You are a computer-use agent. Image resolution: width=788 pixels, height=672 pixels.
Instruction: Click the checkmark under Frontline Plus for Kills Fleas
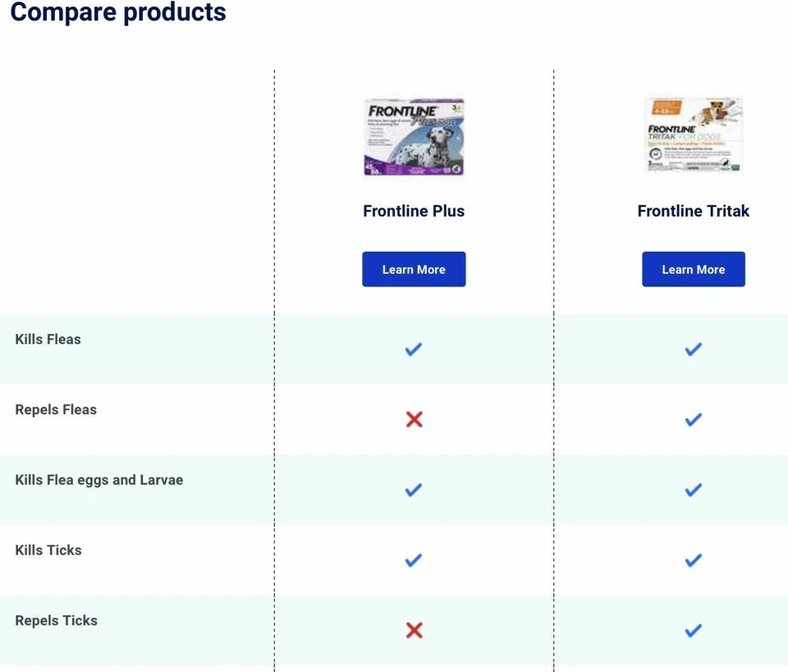click(x=414, y=349)
